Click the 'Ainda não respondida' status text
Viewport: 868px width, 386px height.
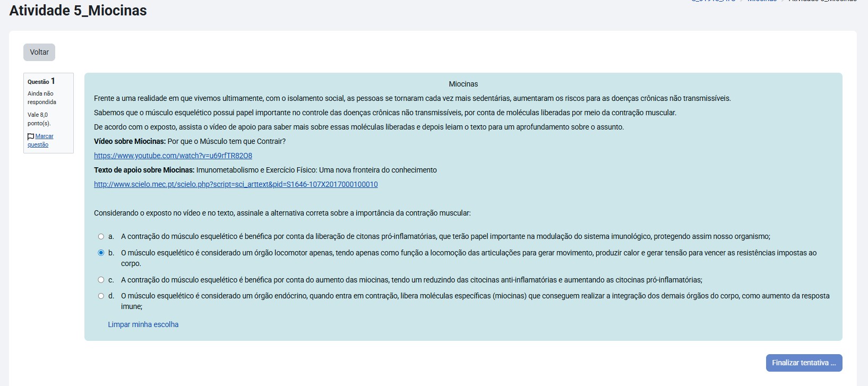tap(42, 98)
